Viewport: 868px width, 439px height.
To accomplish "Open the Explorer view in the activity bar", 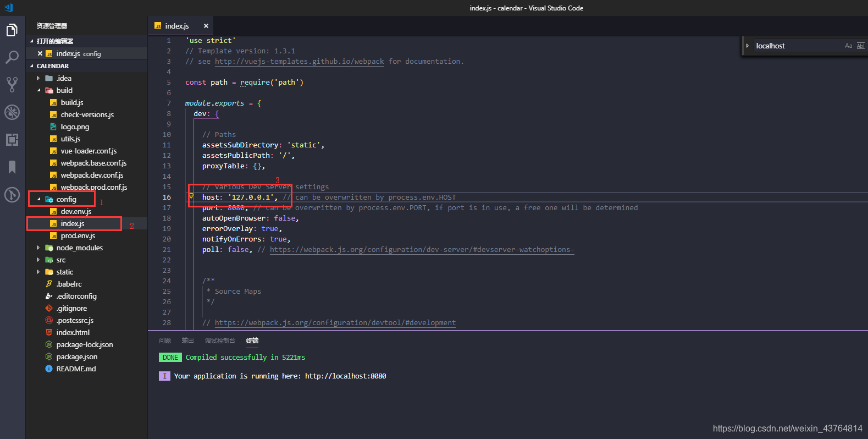I will click(12, 30).
